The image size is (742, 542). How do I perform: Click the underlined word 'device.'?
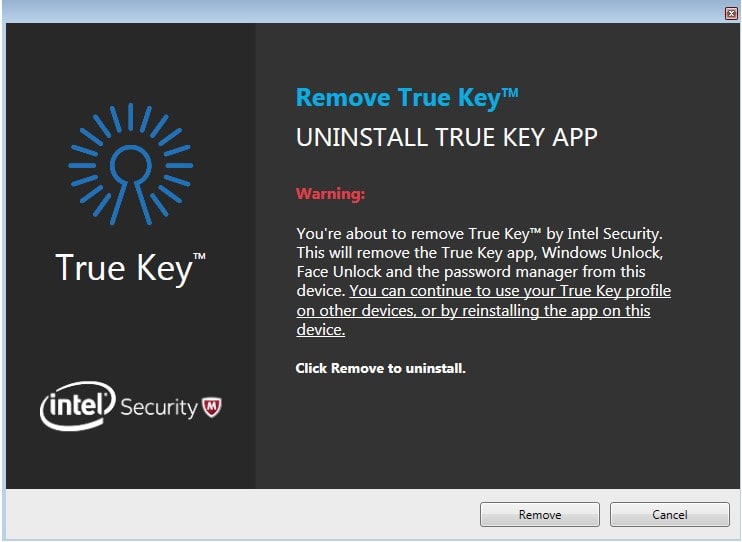(x=321, y=329)
